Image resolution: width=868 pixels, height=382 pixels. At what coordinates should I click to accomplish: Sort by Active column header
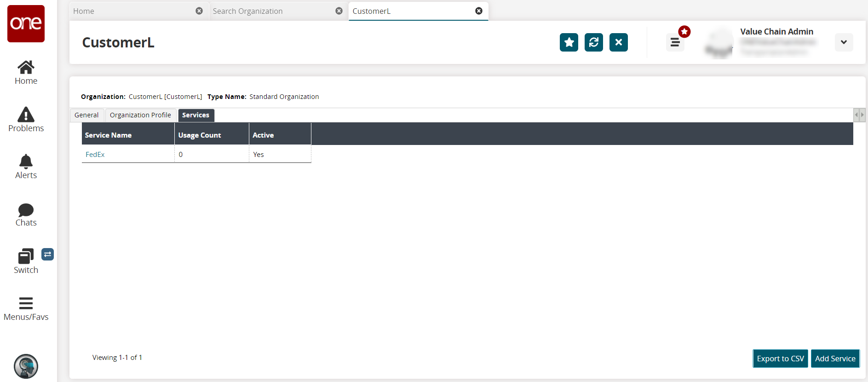coord(280,135)
